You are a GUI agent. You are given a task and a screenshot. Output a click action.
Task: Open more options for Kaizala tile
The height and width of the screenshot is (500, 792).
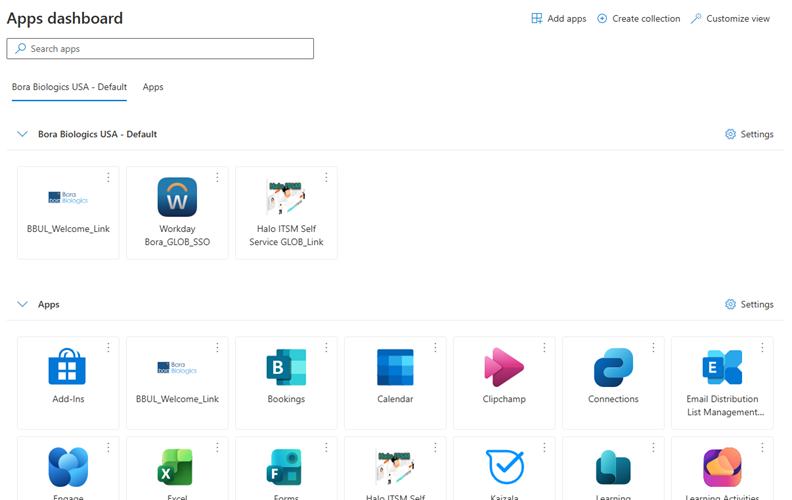(544, 447)
